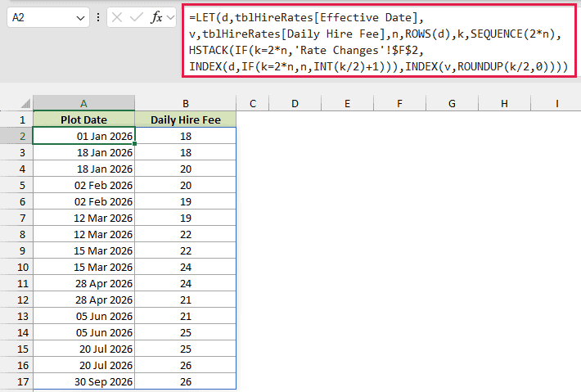This screenshot has width=581, height=392.
Task: Select fee value 26 in row 17
Action: (185, 381)
